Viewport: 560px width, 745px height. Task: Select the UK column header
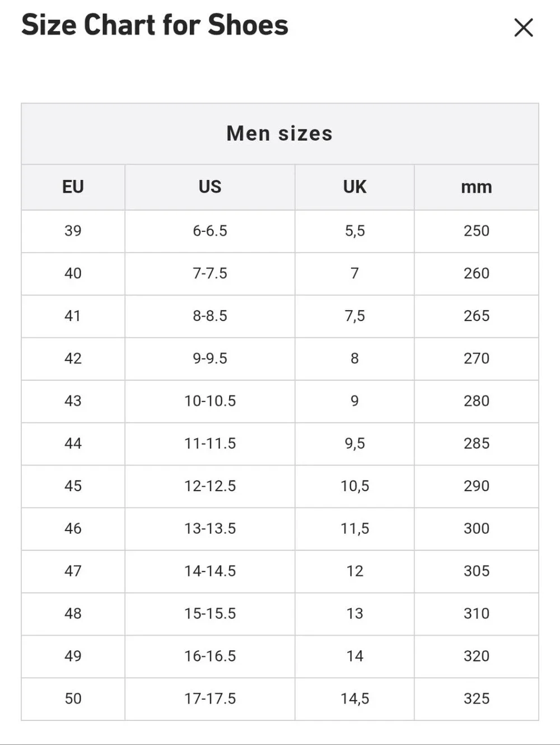pyautogui.click(x=354, y=187)
